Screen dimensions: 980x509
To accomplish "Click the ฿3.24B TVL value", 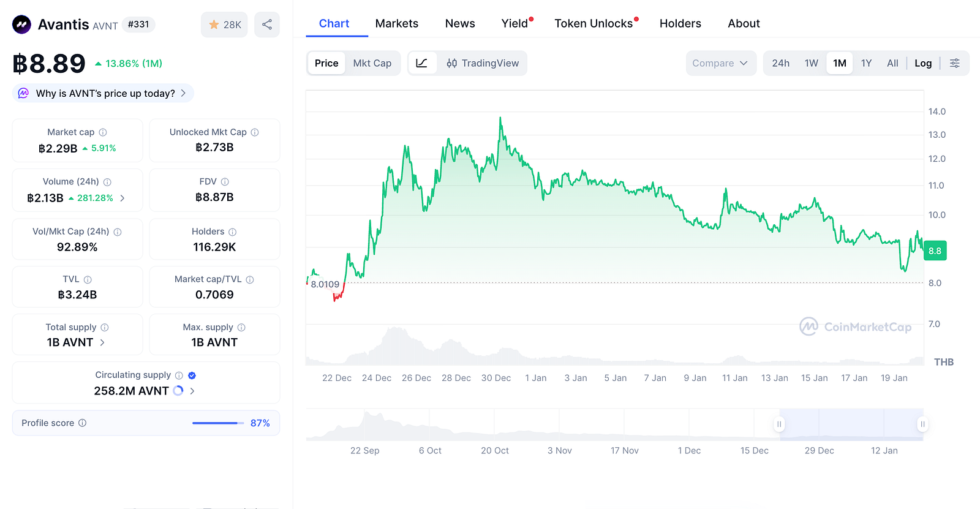I will tap(77, 295).
